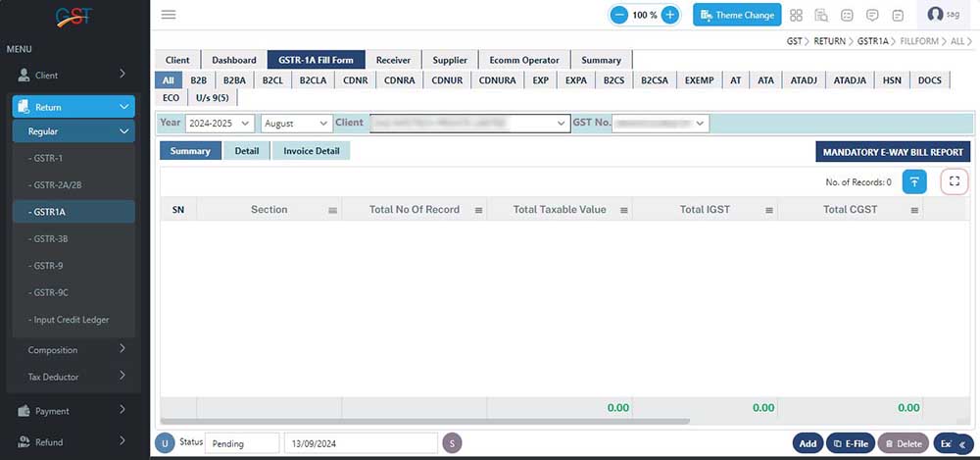980x460 pixels.
Task: Click the fullscreen expand icon above table
Action: point(954,181)
